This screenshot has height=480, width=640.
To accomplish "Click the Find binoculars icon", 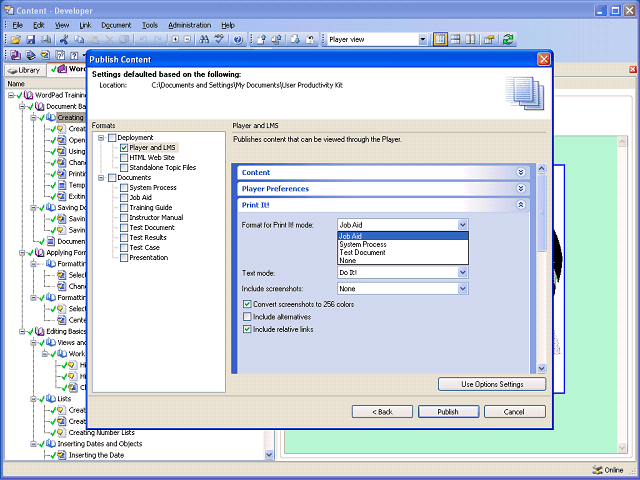I will coord(204,40).
